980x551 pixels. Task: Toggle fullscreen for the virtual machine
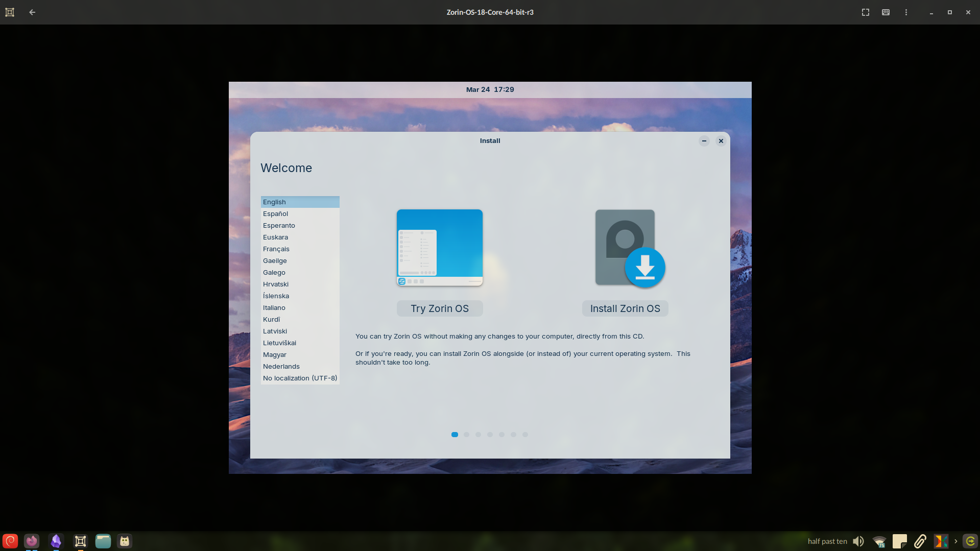[866, 12]
